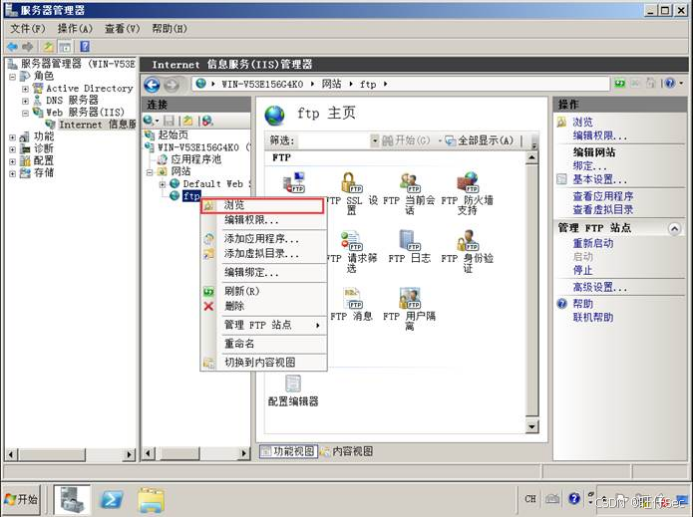Open the Configuration Editor (配置编辑器) icon
This screenshot has height=517, width=694.
click(293, 391)
